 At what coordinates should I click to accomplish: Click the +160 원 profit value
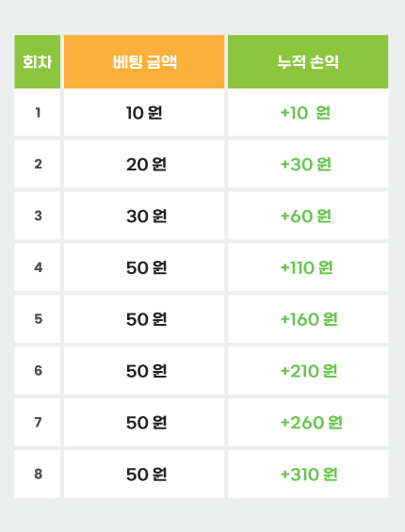pyautogui.click(x=309, y=319)
